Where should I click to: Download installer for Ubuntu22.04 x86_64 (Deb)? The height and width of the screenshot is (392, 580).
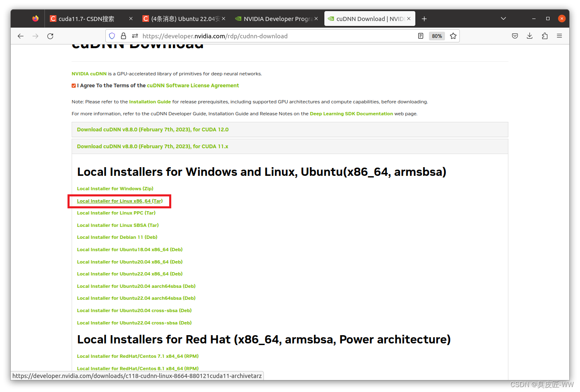[130, 274]
